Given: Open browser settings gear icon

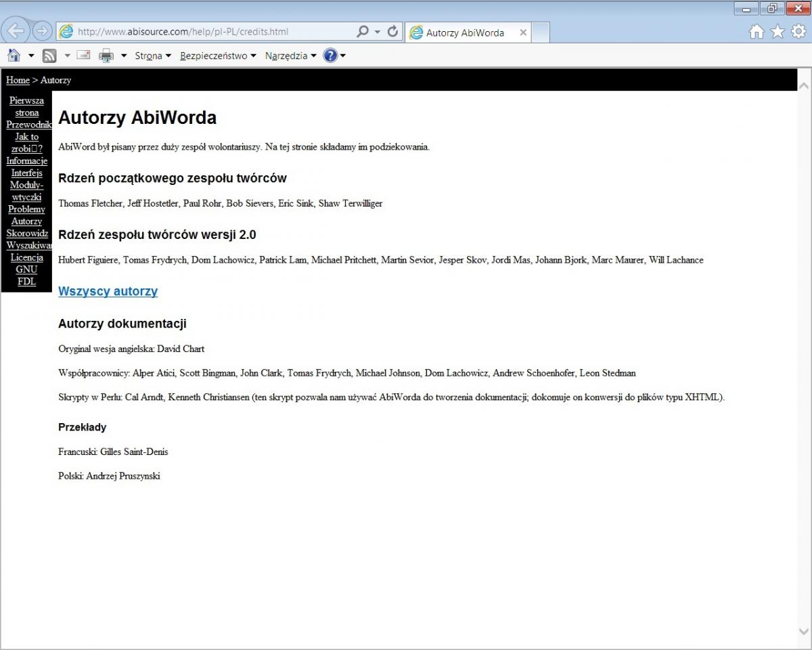Looking at the screenshot, I should [x=799, y=32].
